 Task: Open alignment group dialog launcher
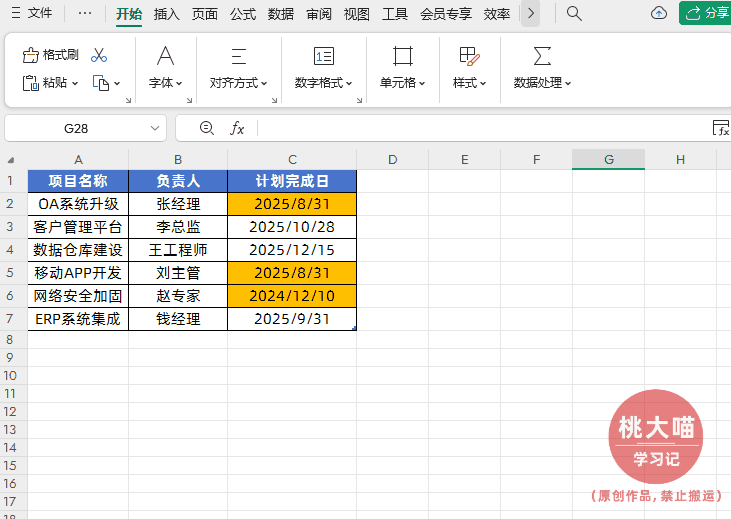point(274,100)
